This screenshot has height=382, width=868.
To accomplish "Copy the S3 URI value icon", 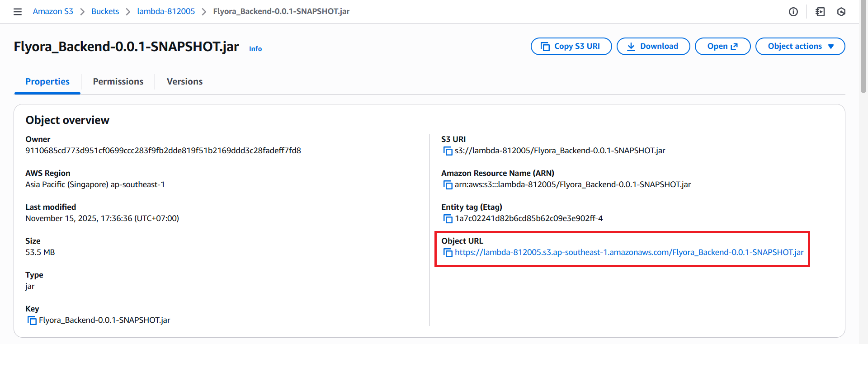I will tap(448, 151).
